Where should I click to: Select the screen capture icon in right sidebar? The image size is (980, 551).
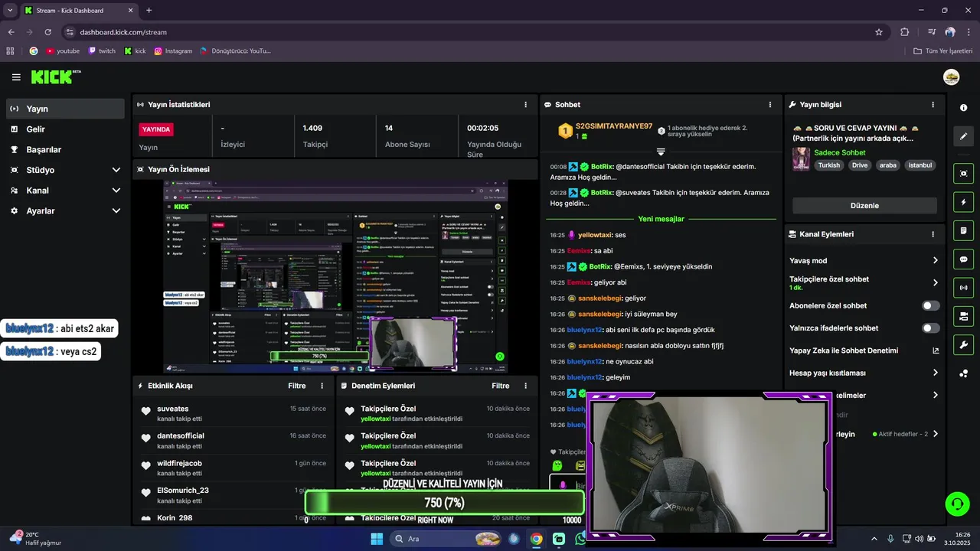click(963, 174)
